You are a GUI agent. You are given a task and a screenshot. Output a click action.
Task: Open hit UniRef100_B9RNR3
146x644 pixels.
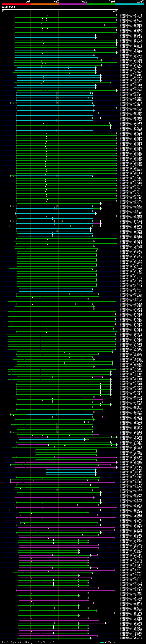131,27
